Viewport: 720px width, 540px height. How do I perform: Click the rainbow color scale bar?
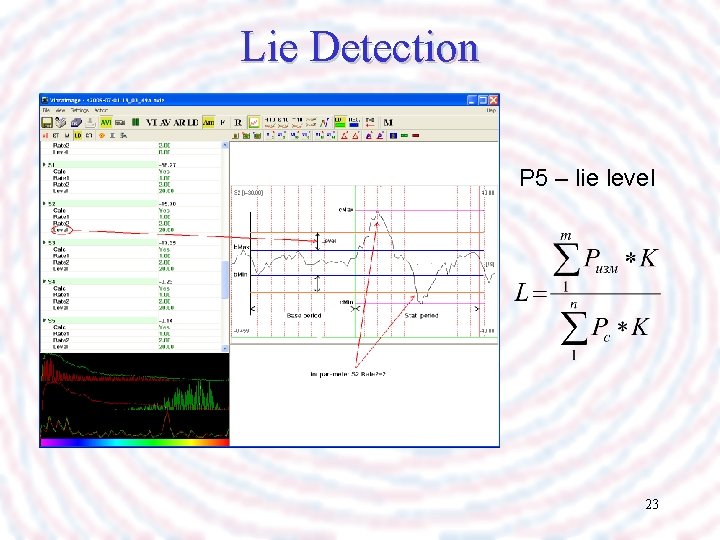(135, 443)
